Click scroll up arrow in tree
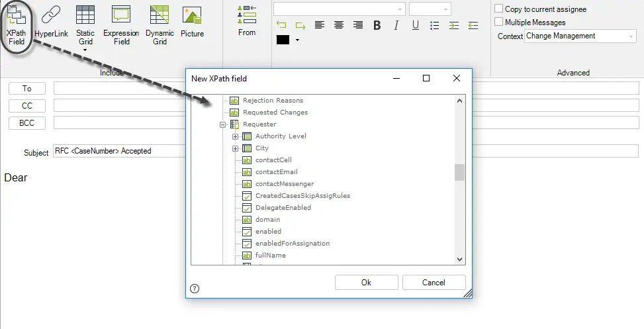 point(459,101)
